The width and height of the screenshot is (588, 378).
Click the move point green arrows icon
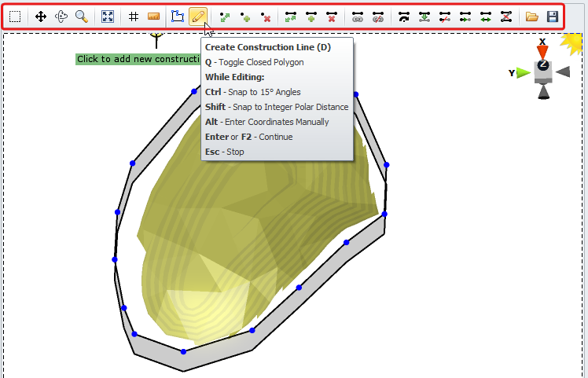[x=225, y=17]
